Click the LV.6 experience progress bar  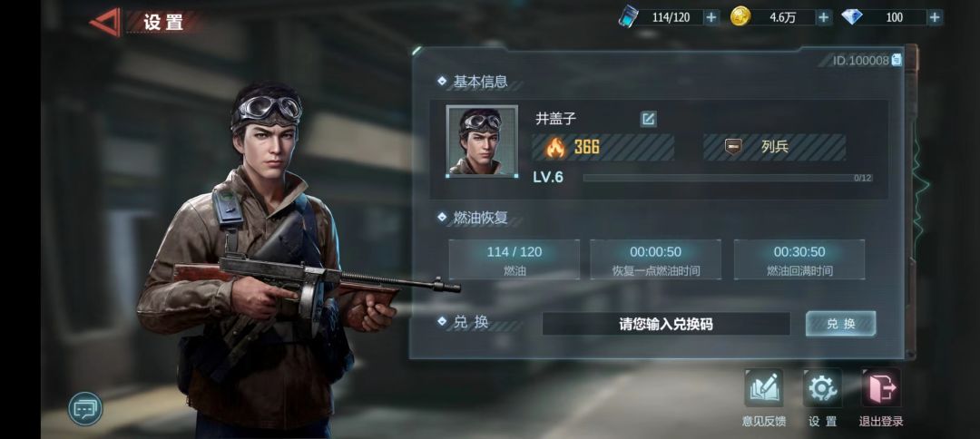[728, 178]
